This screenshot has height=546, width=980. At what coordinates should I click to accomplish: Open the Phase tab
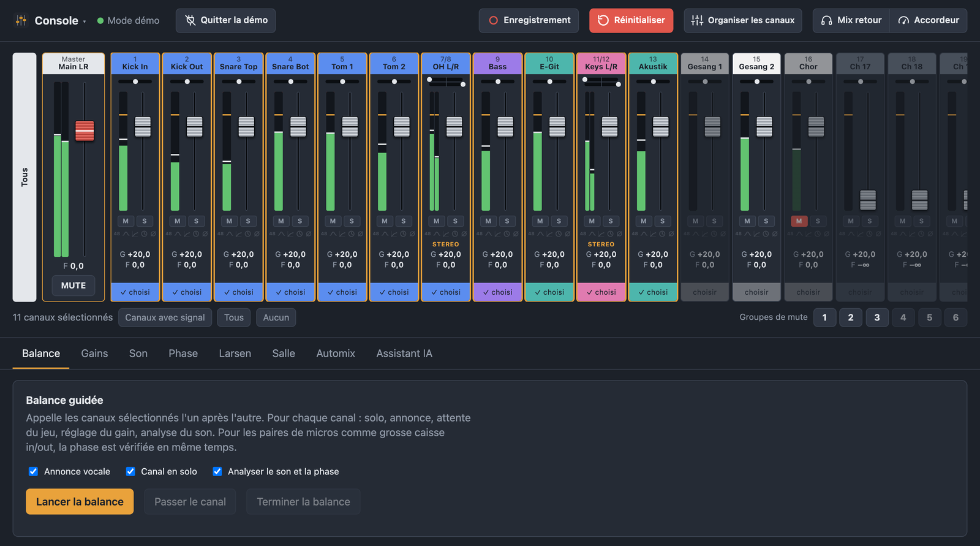[x=183, y=354]
